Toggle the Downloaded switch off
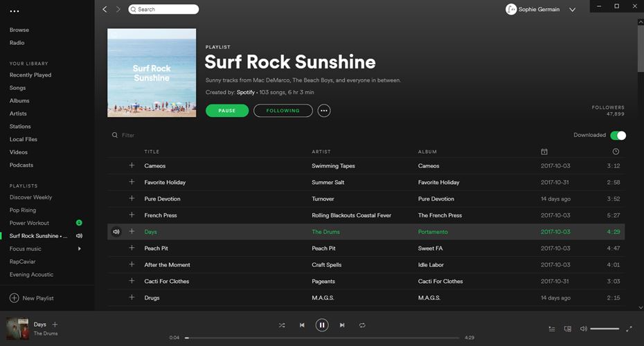Screen dimensions: 644x346 pyautogui.click(x=618, y=136)
